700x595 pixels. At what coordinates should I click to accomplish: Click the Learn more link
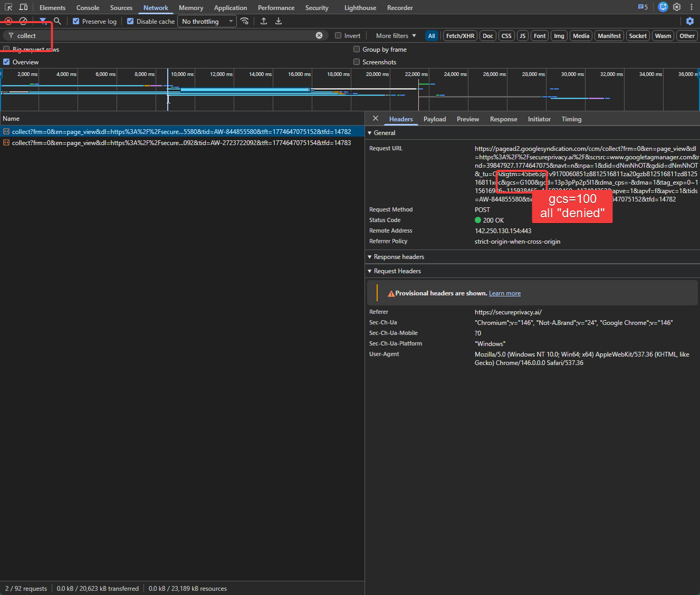pos(504,293)
